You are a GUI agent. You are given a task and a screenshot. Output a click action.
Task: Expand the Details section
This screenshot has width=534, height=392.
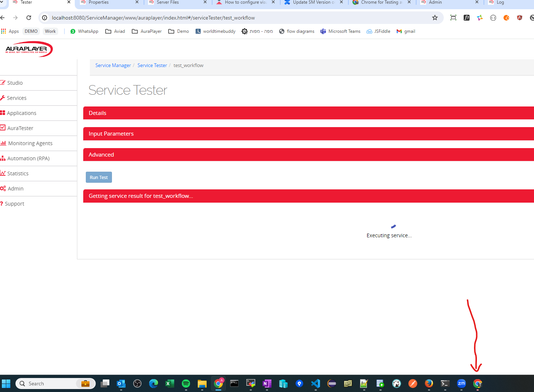click(x=97, y=113)
